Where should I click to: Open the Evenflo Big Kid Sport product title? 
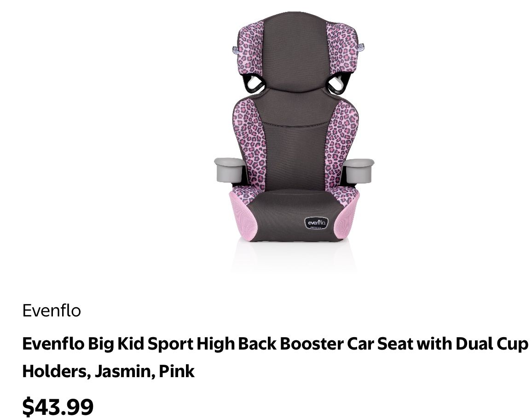coord(275,357)
